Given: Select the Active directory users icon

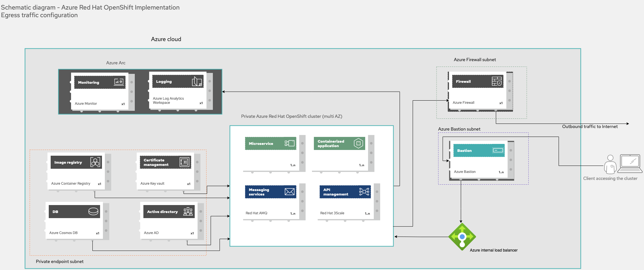Looking at the screenshot, I should pos(188,211).
